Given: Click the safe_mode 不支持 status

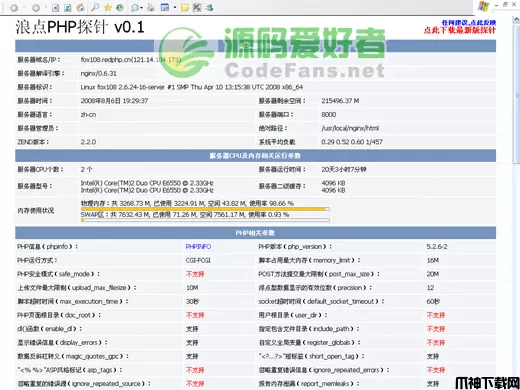Looking at the screenshot, I should [x=195, y=274].
